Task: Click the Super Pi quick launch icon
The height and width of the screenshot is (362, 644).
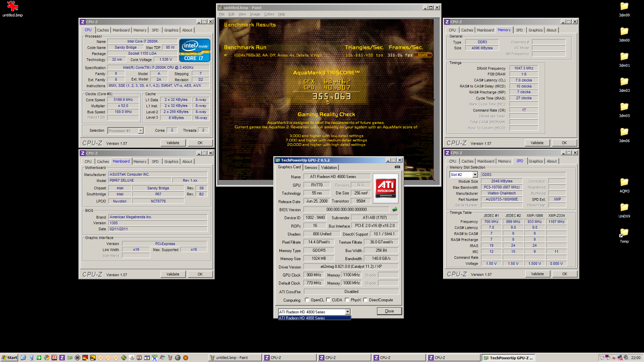Action: pos(155,358)
